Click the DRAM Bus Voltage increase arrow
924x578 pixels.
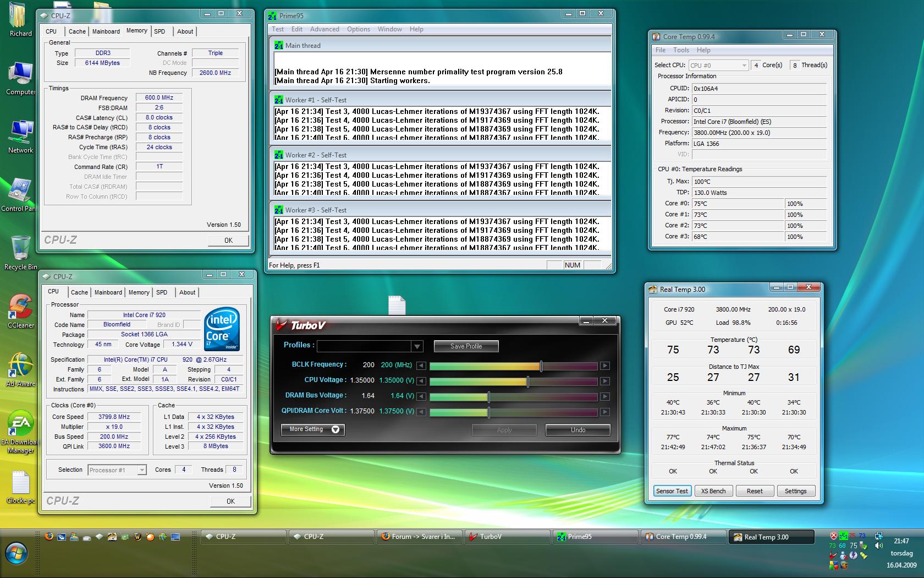point(604,396)
